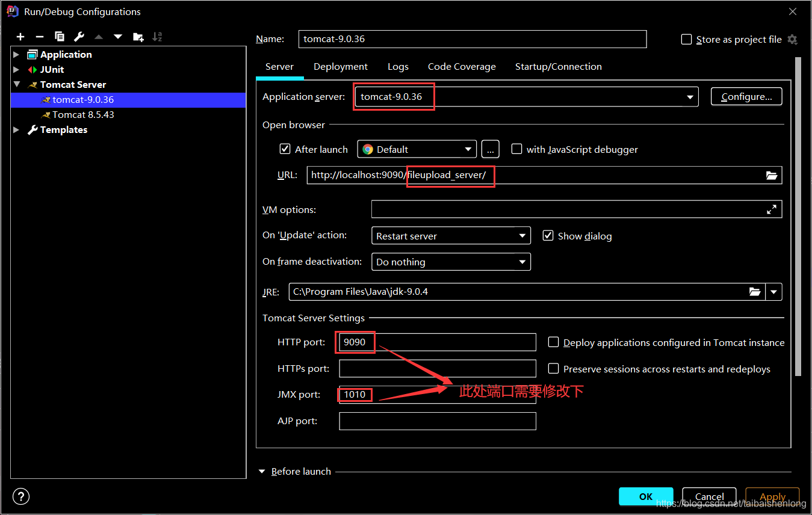Click the right panel vertical scrollbar
Image resolution: width=812 pixels, height=515 pixels.
(798, 217)
